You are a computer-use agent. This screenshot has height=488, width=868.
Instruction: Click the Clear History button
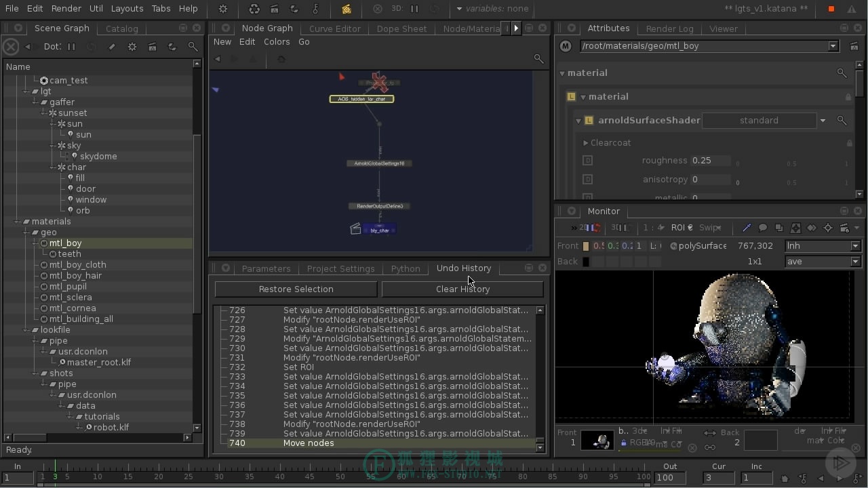pos(462,289)
